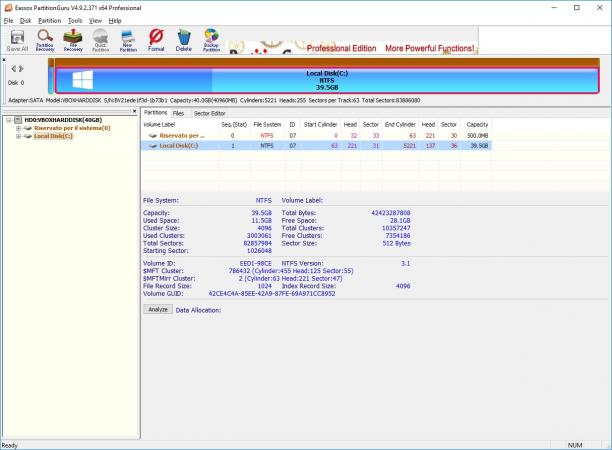Switch to the Partitions tab

pos(155,112)
